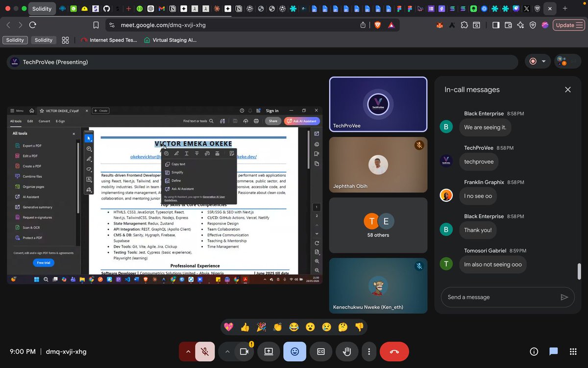Select the TechProVee participant tile

click(378, 105)
